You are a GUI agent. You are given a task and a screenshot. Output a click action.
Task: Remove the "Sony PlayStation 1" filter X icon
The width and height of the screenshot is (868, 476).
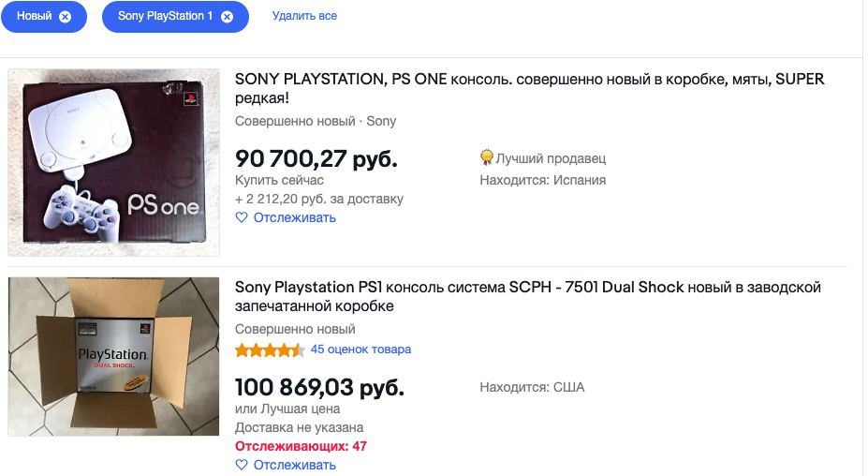click(227, 17)
